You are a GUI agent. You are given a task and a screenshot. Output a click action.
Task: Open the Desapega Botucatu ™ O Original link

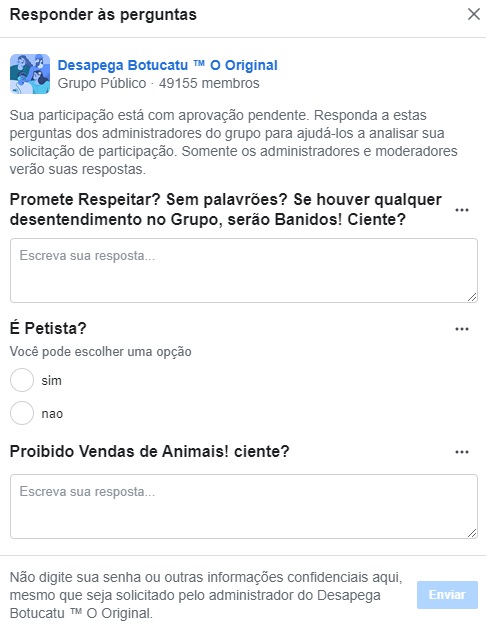point(167,65)
